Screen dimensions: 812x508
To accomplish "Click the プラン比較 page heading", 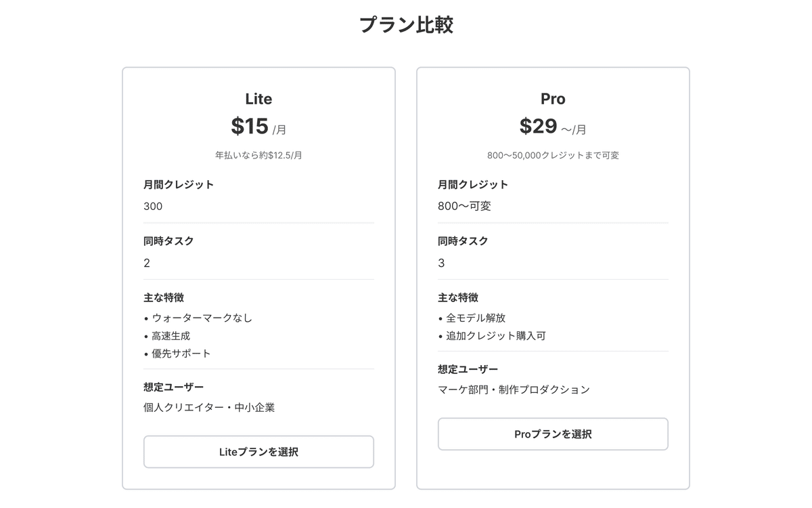I will coord(406,25).
